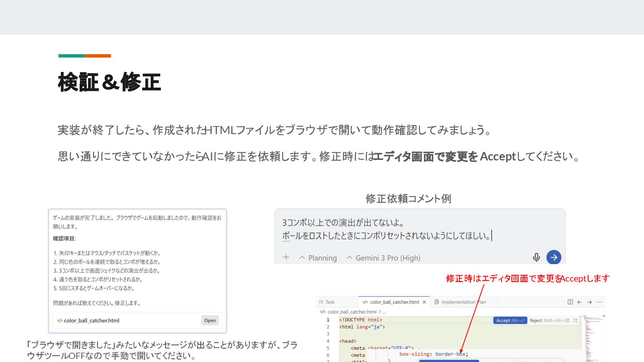Click the box-sizing: border-box; code line

pyautogui.click(x=433, y=354)
